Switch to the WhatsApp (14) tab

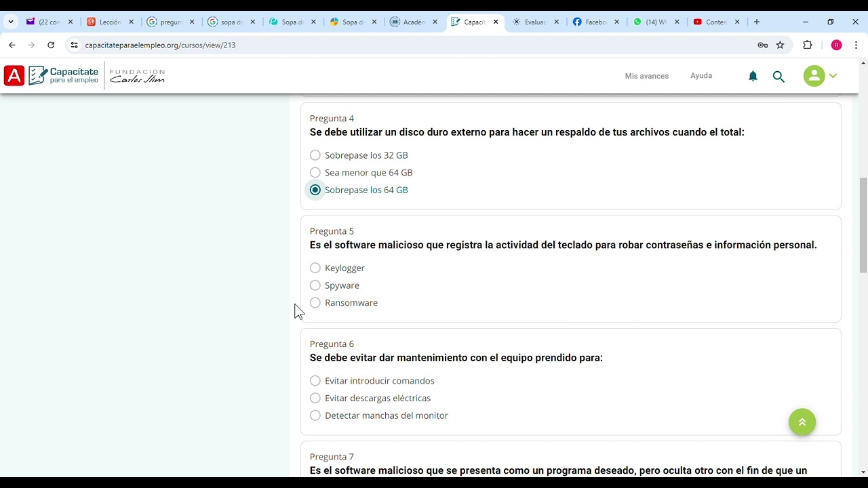656,22
